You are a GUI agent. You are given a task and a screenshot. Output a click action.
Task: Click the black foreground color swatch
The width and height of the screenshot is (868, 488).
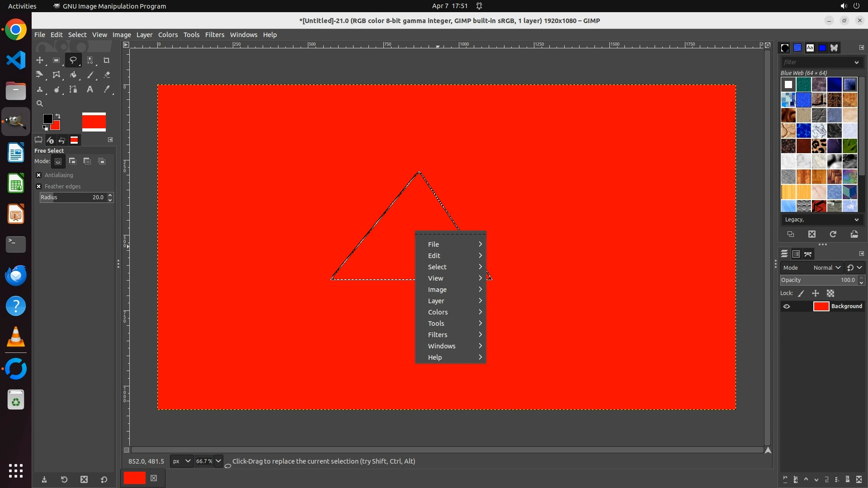[47, 118]
